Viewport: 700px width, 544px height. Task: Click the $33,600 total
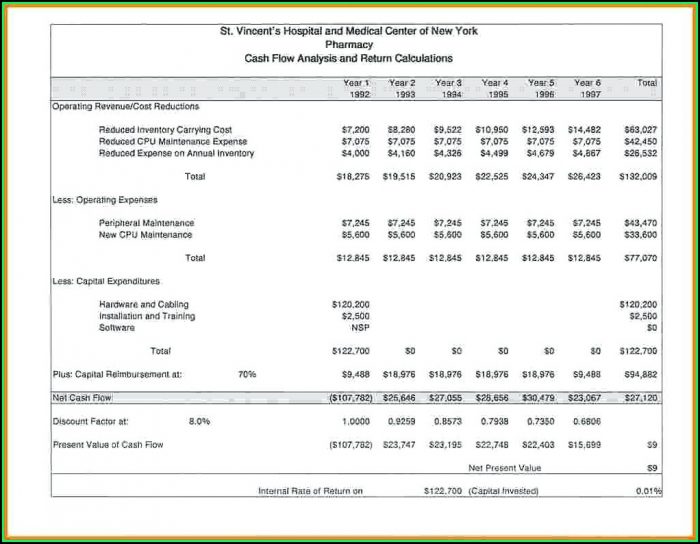click(641, 235)
